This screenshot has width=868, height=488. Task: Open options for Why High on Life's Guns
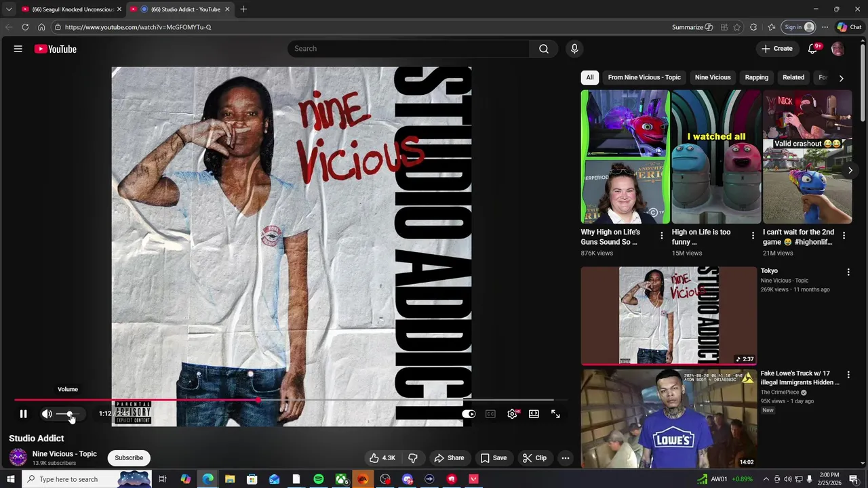(662, 236)
